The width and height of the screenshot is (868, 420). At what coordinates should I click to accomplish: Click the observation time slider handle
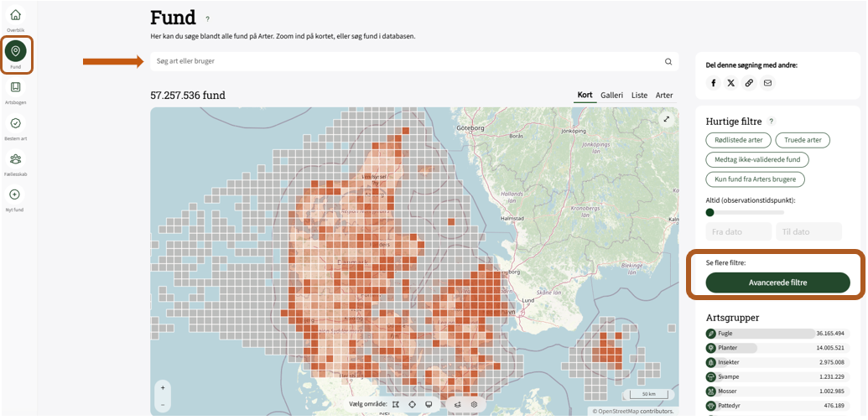point(710,212)
